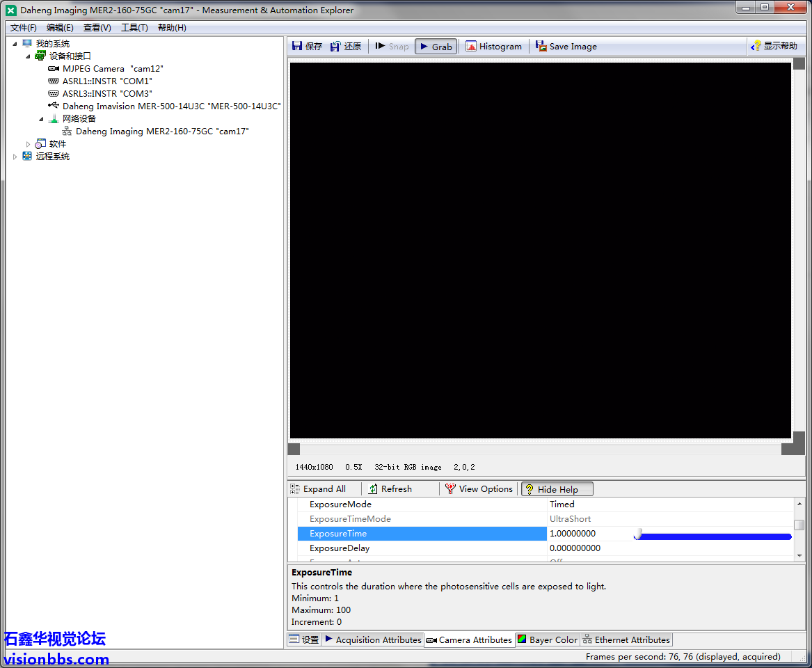
Task: Select the Daheng Imavision MER-500-14U3C USB icon
Action: point(54,106)
